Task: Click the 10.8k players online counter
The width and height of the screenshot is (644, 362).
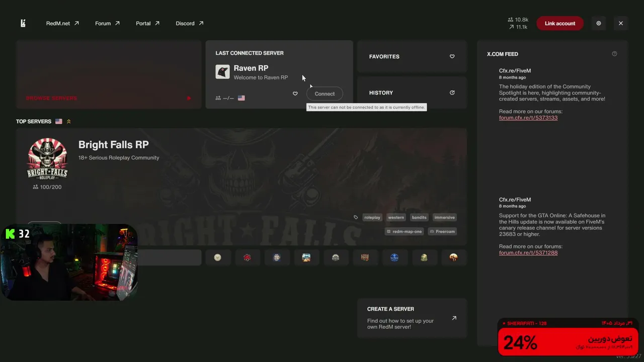Action: point(518,20)
